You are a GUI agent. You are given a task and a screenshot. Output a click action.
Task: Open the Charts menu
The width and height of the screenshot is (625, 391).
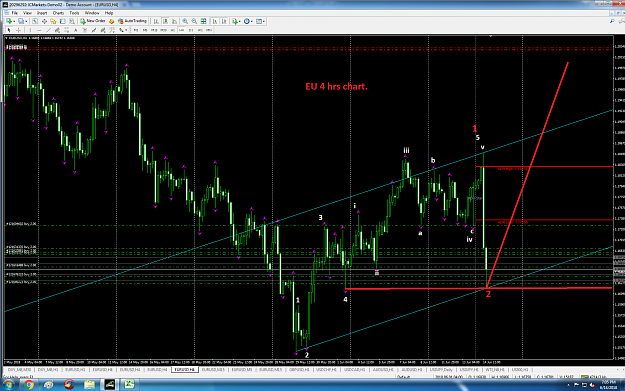coord(58,13)
